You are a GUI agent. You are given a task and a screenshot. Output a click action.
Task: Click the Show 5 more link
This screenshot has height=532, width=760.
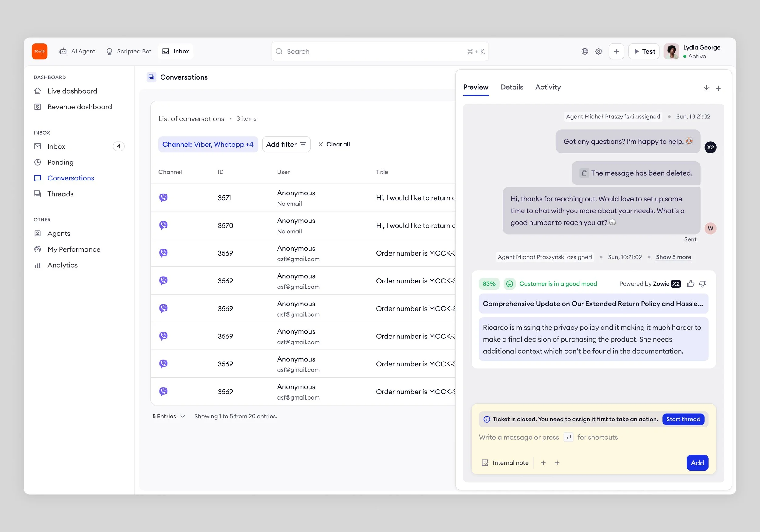(x=673, y=257)
